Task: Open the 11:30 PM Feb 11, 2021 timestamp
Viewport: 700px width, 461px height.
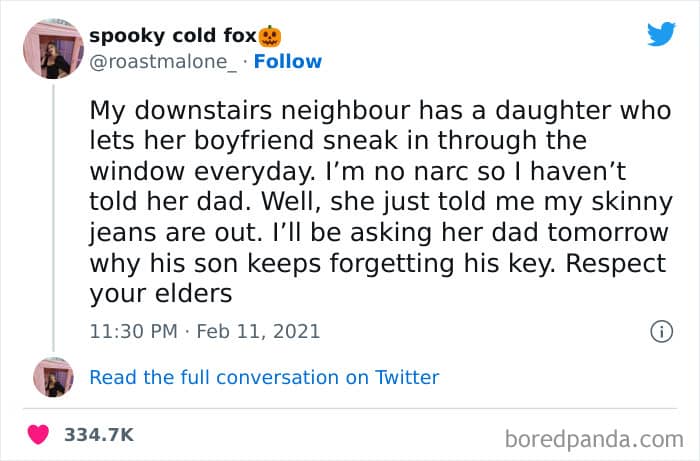Action: tap(205, 332)
